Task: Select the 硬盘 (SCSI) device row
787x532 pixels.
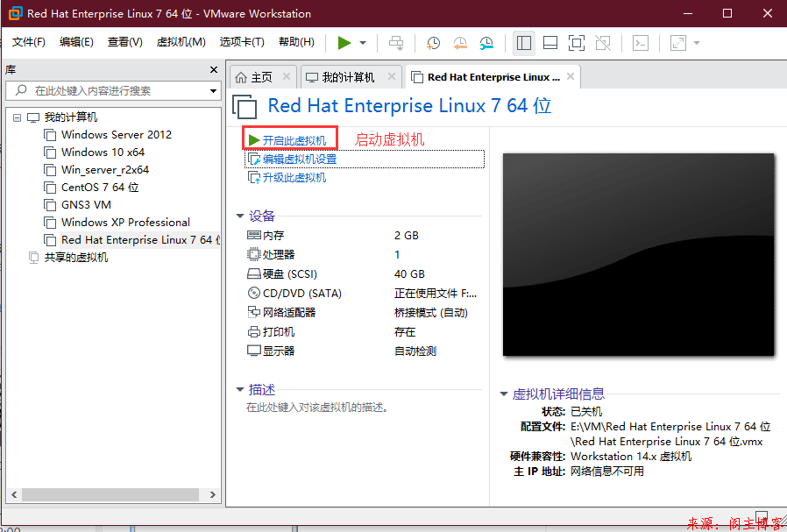Action: (x=362, y=274)
